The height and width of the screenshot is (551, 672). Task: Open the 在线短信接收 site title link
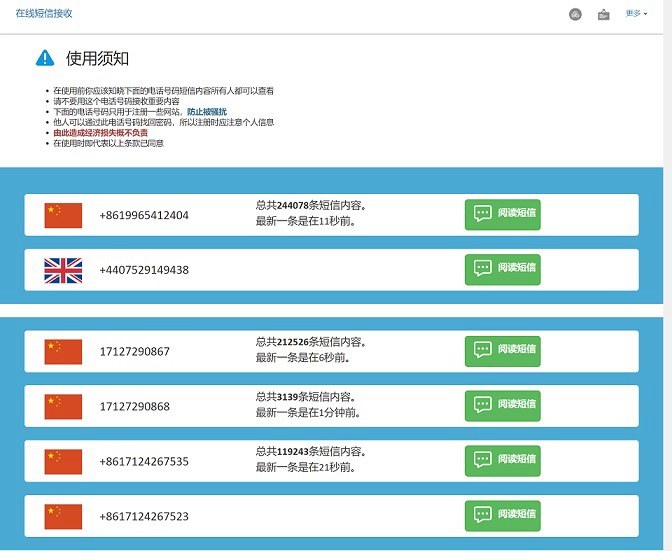tap(44, 13)
